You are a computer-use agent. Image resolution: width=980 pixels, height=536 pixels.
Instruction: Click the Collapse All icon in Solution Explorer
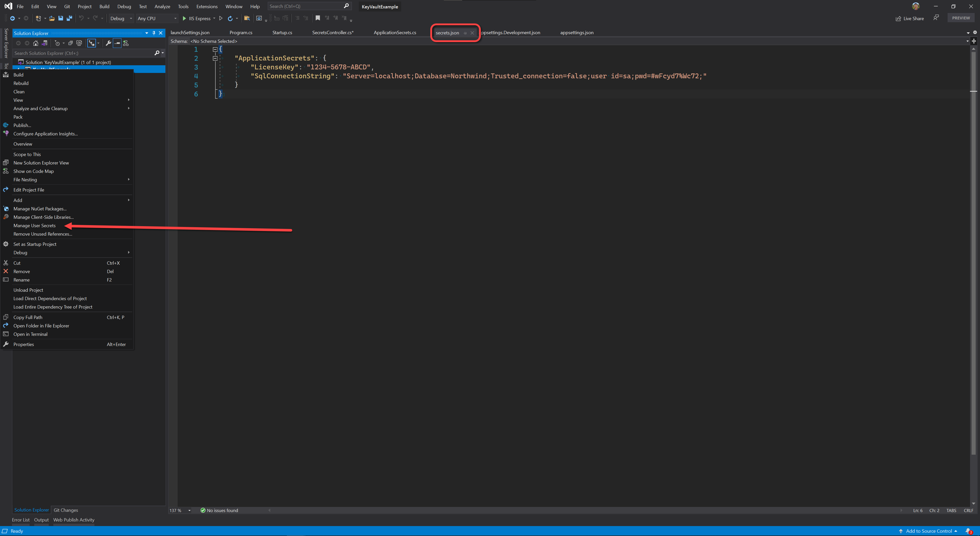(70, 43)
